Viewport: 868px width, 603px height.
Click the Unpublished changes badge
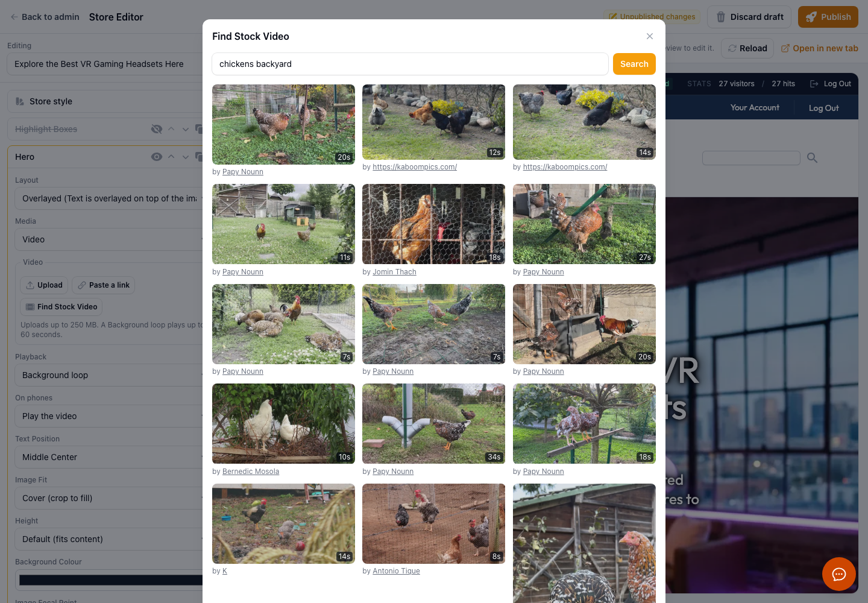[652, 17]
